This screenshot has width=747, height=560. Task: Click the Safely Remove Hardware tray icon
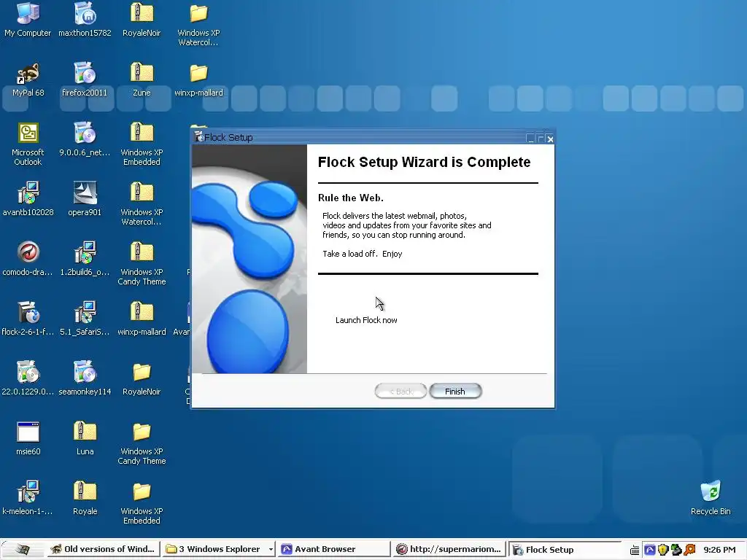click(676, 550)
